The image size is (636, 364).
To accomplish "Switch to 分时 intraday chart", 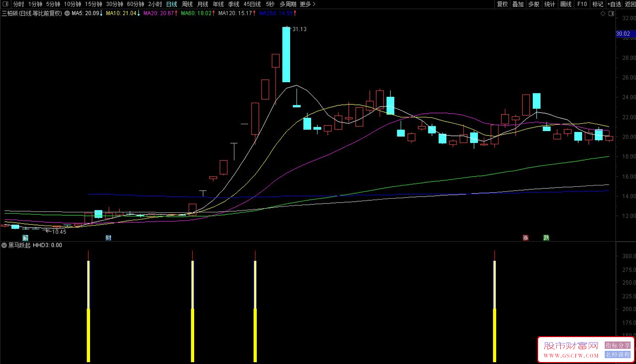I will pyautogui.click(x=19, y=4).
